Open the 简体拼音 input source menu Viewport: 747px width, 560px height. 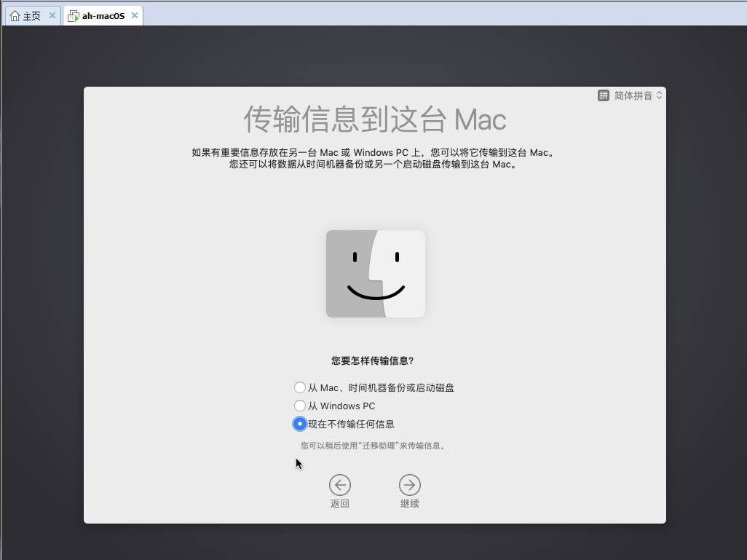(633, 95)
